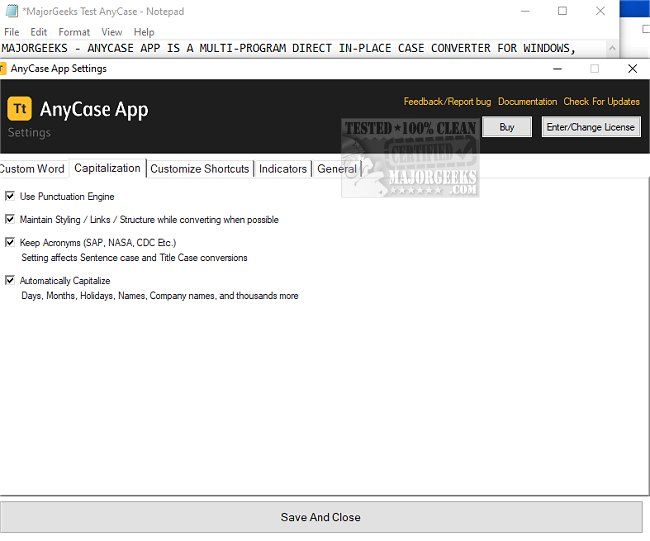Click the 'Setting affects Sentence case' description text
Screen dimensions: 650x541
(x=134, y=258)
